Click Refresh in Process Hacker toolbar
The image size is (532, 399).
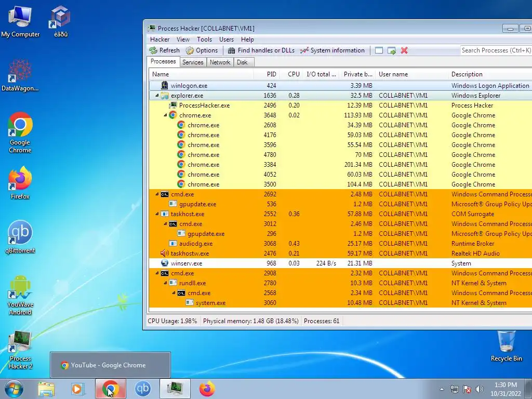tap(165, 50)
